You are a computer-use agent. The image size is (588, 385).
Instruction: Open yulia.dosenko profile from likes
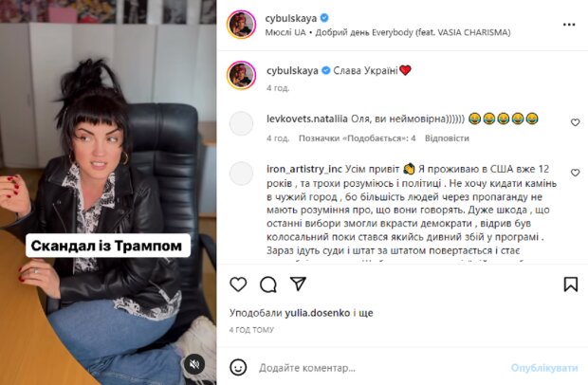[318, 313]
